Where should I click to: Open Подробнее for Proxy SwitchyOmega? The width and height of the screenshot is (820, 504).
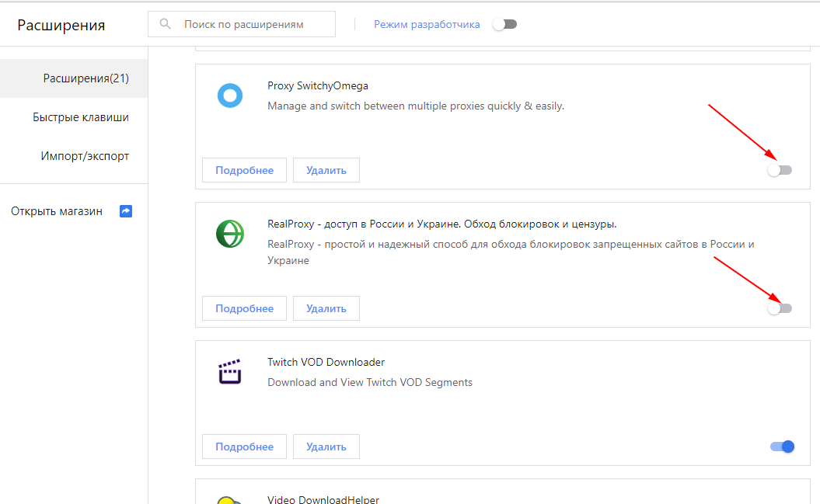[x=244, y=170]
